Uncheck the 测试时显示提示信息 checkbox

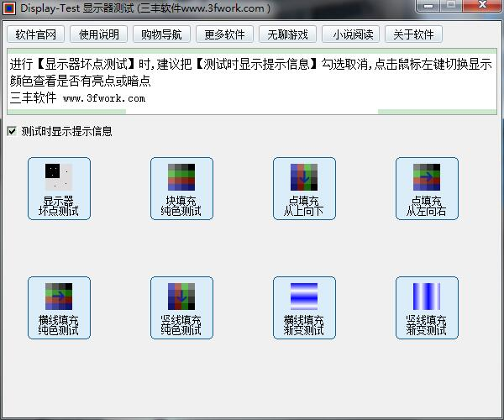point(12,131)
